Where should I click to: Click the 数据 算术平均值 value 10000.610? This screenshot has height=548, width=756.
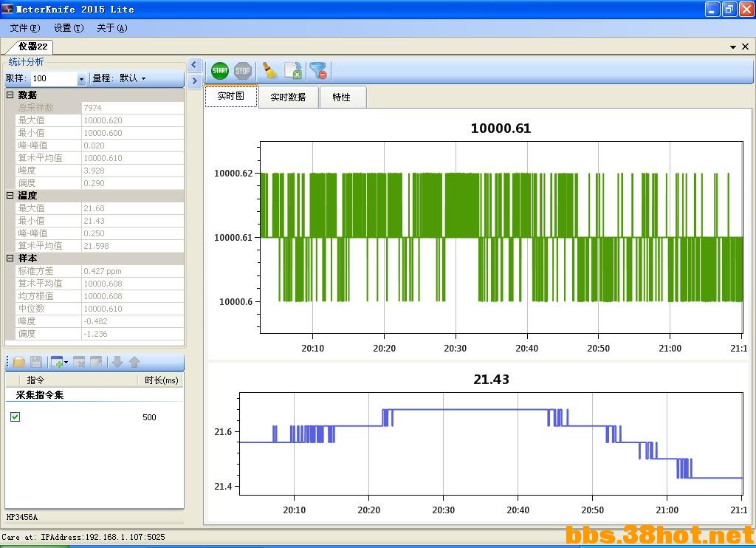coord(133,158)
